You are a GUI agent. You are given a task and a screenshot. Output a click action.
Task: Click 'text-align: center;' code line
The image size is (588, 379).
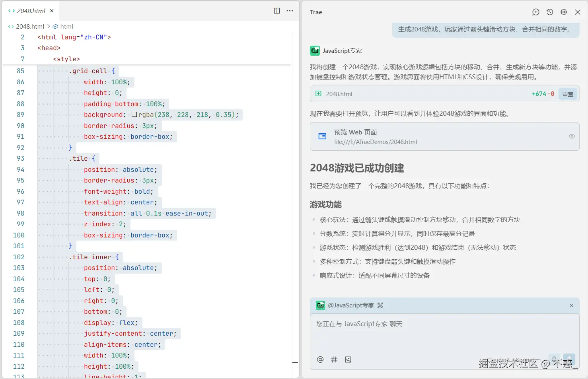(x=120, y=202)
